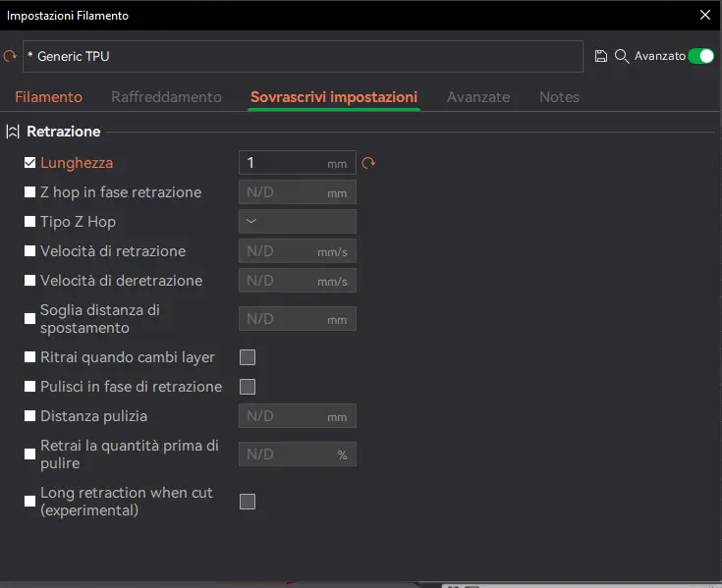
Task: Reset Lunghezza value with orange arrow
Action: 368,163
